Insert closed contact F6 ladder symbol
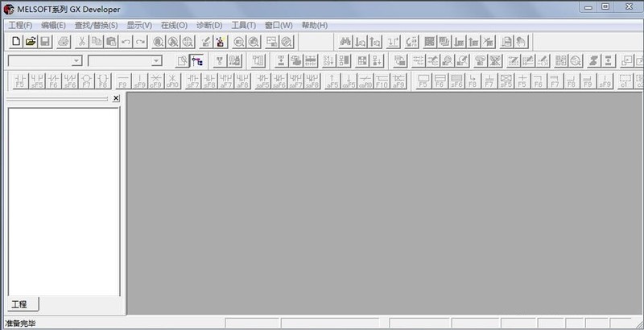Screen dimensions: 644x330 (53, 80)
